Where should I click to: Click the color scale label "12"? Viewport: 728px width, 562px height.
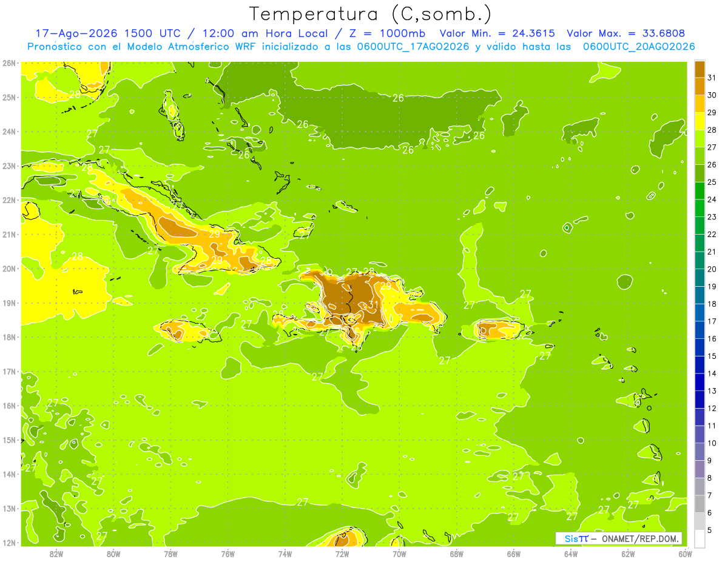712,409
